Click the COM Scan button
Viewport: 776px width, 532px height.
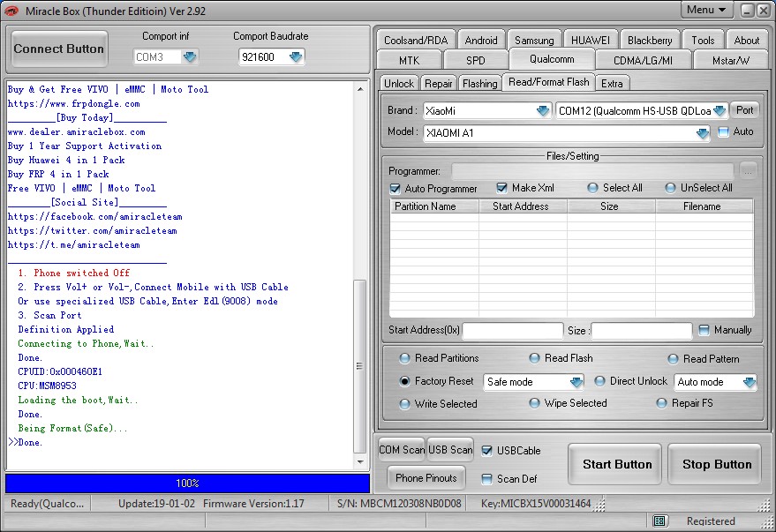point(401,449)
